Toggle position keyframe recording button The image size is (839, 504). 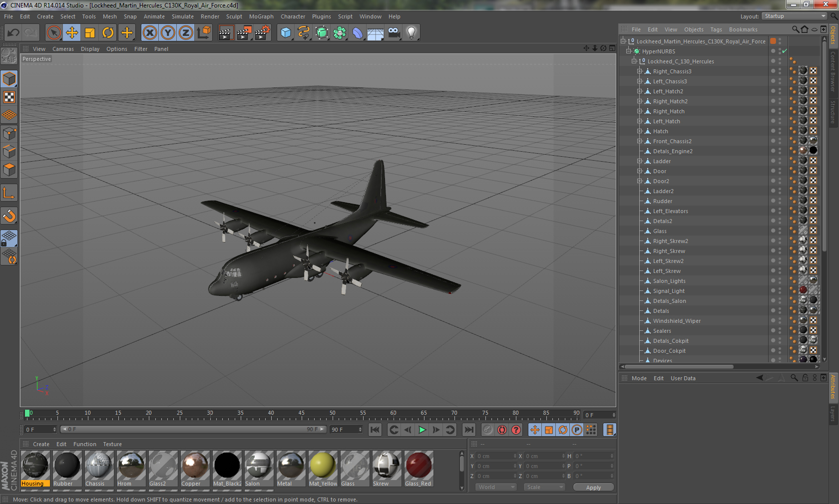[x=535, y=430]
